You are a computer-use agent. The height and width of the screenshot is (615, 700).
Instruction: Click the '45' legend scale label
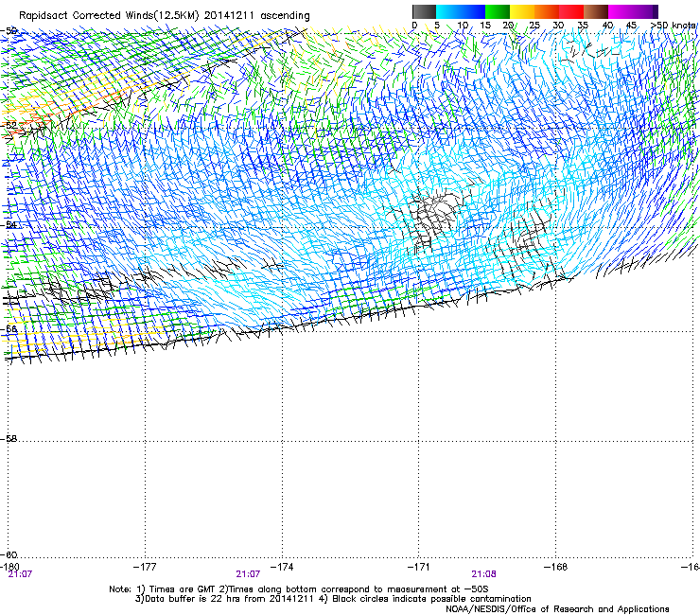[631, 26]
